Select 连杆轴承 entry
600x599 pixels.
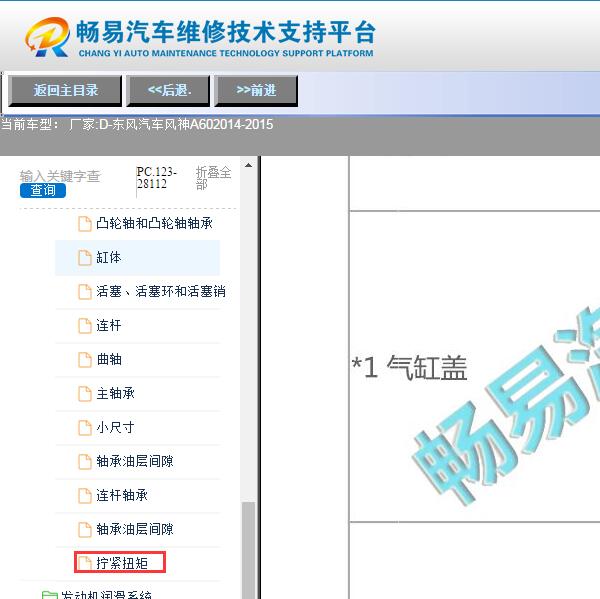122,496
